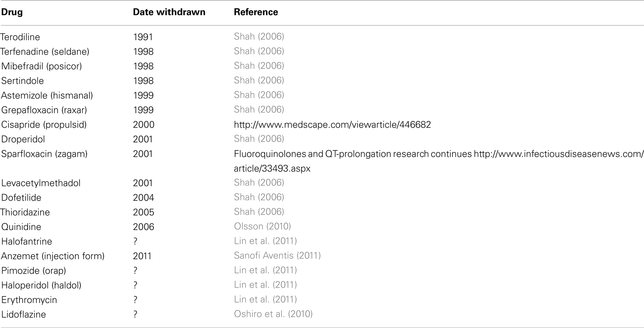This screenshot has height=328, width=644.
Task: Open Shah (2006) reference for Grepafloxacin
Action: click(x=259, y=110)
